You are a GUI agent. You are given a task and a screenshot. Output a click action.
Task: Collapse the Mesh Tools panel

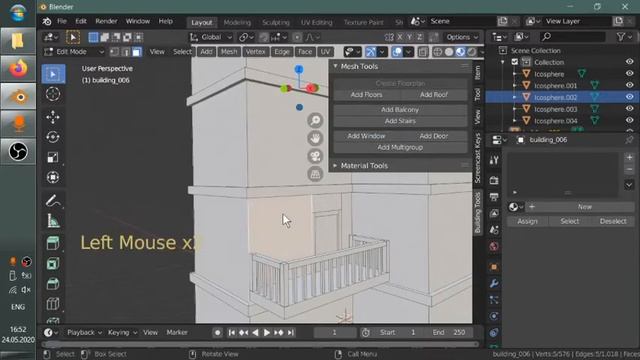click(336, 66)
